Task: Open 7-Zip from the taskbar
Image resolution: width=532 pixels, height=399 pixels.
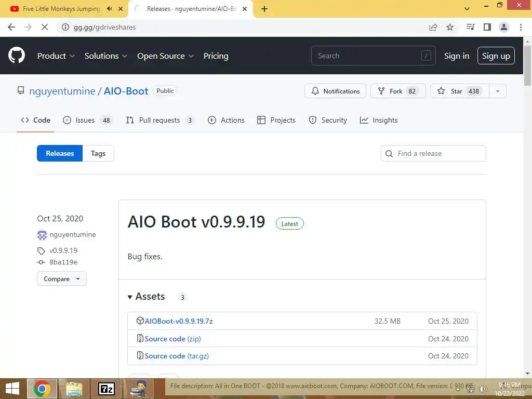Action: coord(106,389)
